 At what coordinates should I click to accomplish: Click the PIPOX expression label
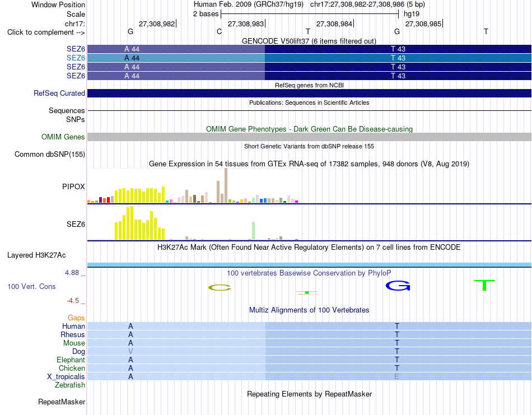point(73,186)
